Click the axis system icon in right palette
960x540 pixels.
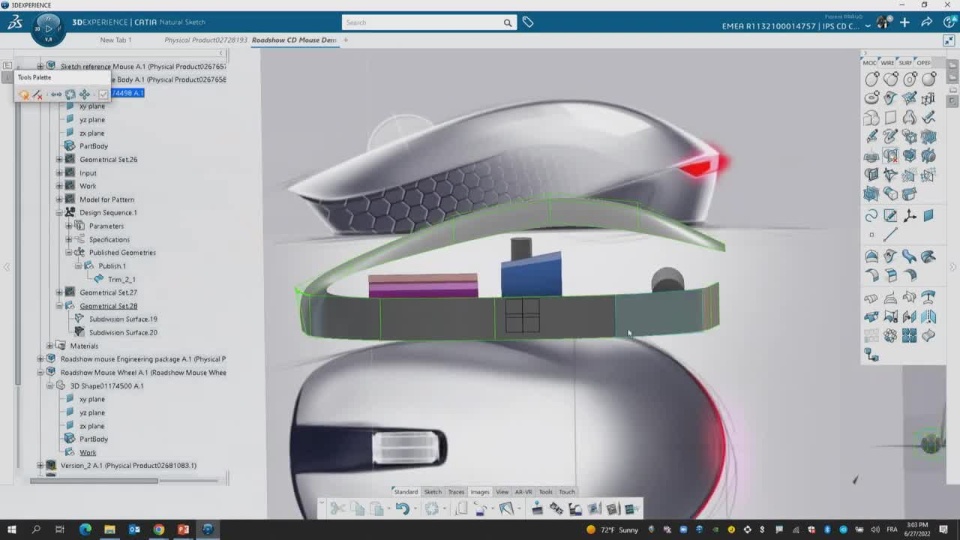coord(910,216)
